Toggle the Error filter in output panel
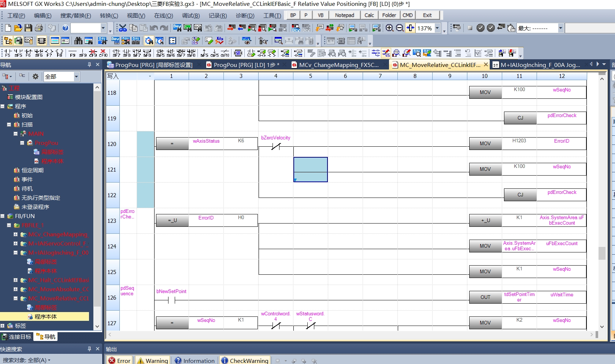Screen dimensions: 615x364 [x=119, y=360]
